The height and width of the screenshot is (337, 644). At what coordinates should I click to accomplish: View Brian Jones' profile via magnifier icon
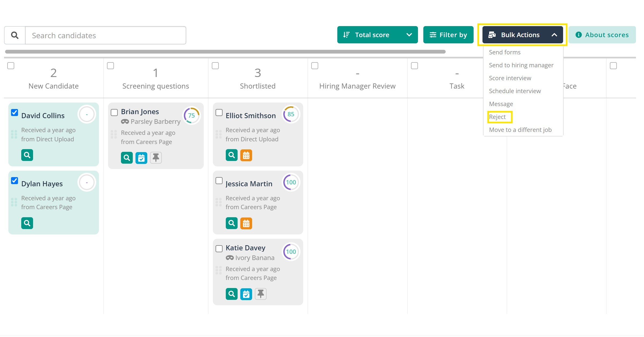(127, 158)
